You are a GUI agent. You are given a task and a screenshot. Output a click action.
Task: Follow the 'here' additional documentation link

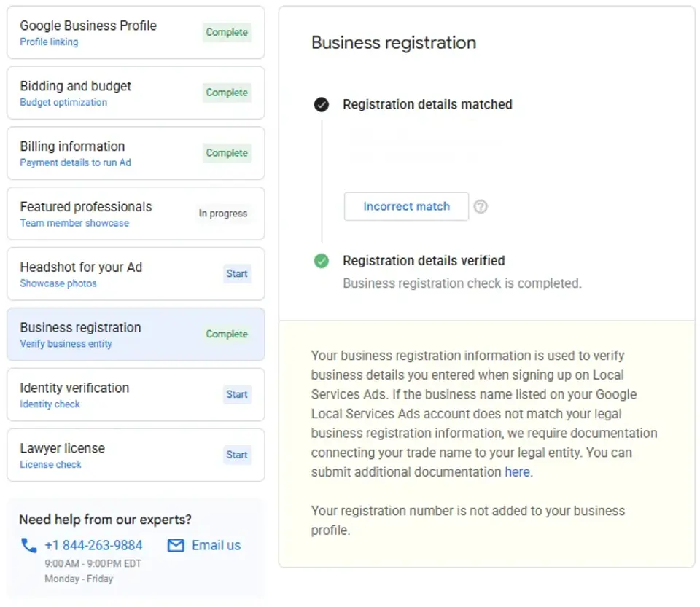518,472
